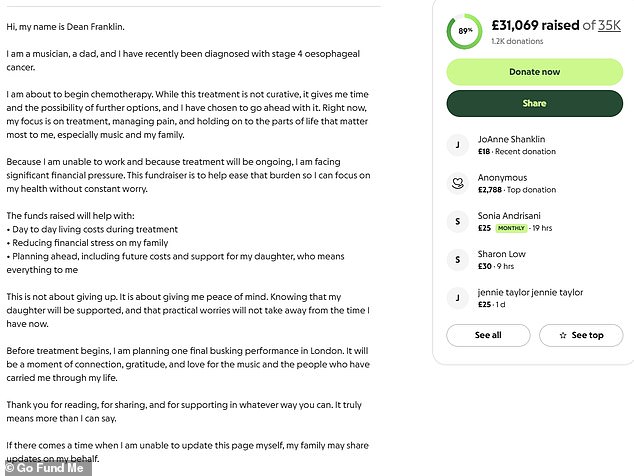
Task: Select the jennie taylor donor name
Action: tap(530, 292)
